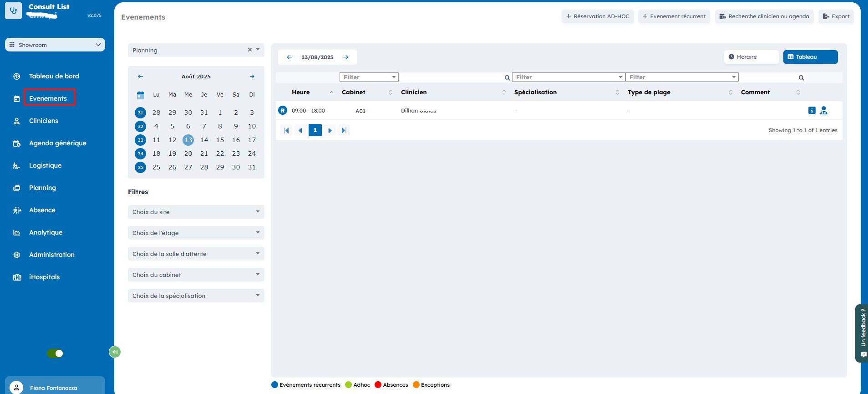868x394 pixels.
Task: Click the Réservation AD-HOC button
Action: 597,16
